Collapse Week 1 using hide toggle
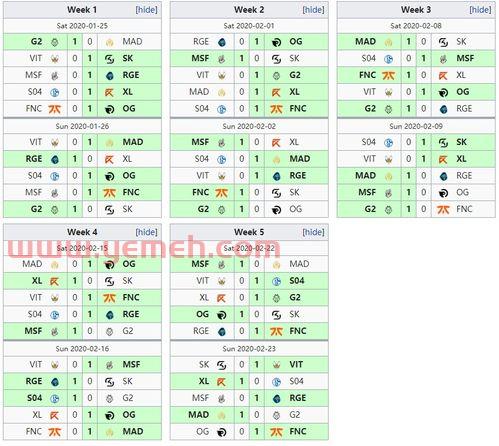 click(146, 10)
